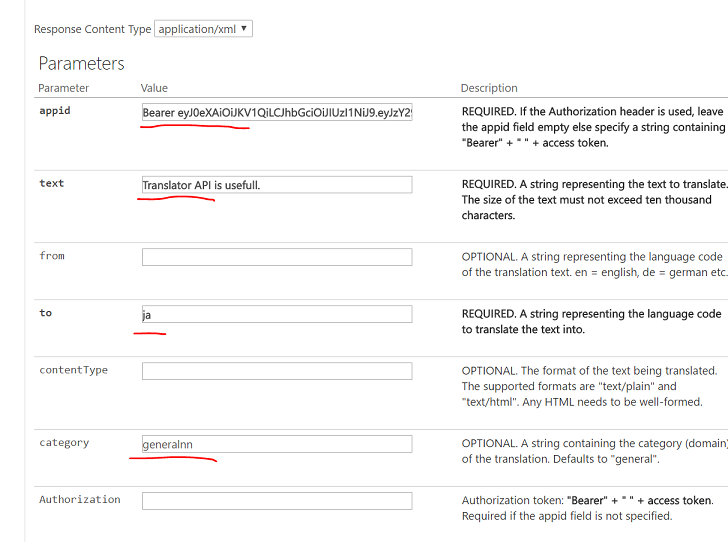Click the Parameters section heading
This screenshot has height=542, width=728.
coord(82,64)
